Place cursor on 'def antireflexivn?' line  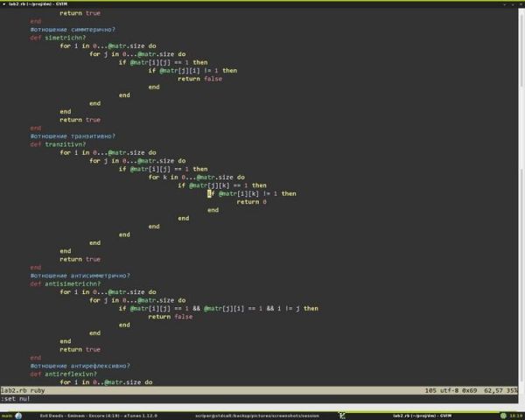pos(63,374)
